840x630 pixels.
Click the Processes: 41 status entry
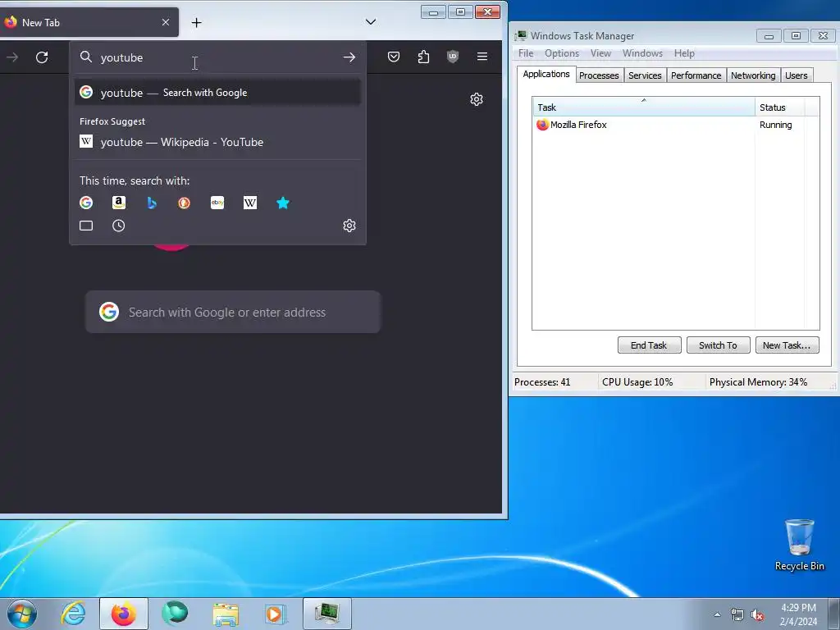pos(542,382)
